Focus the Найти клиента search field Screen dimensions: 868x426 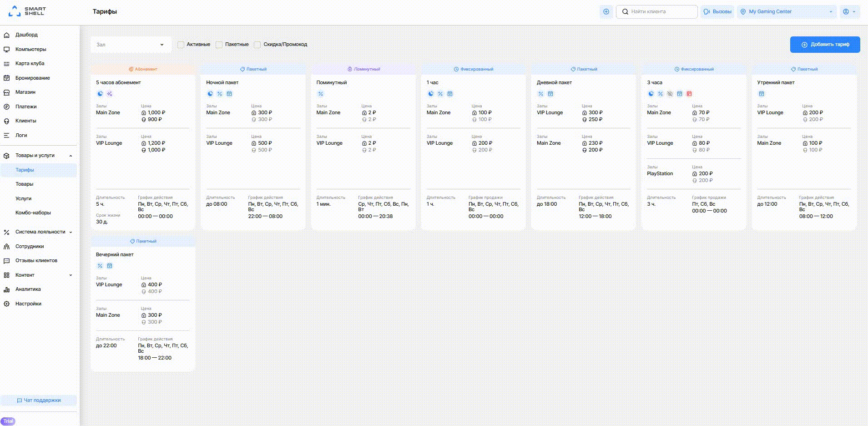pos(656,12)
